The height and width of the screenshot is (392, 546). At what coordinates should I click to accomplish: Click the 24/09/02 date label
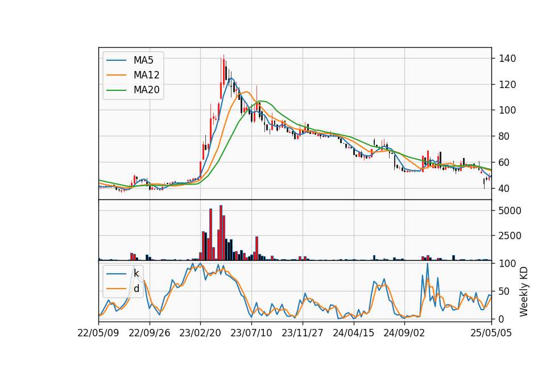click(x=404, y=333)
